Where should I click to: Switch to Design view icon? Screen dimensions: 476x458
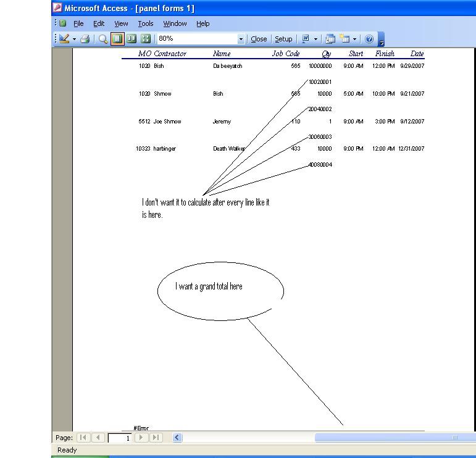pos(64,38)
